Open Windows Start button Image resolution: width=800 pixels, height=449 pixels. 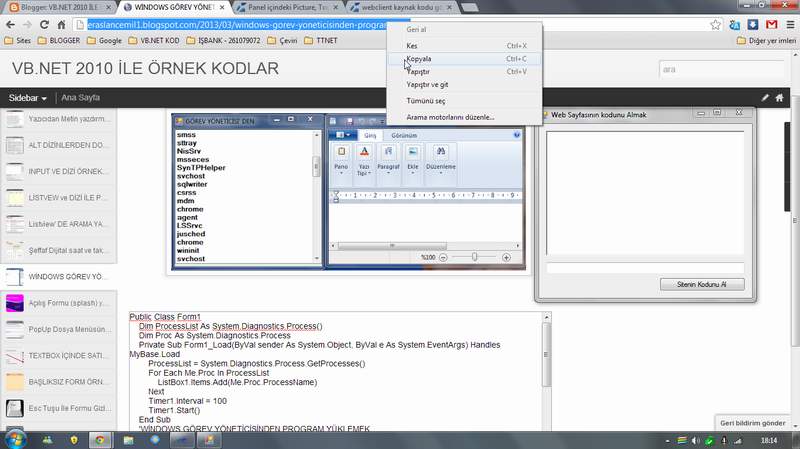point(15,439)
